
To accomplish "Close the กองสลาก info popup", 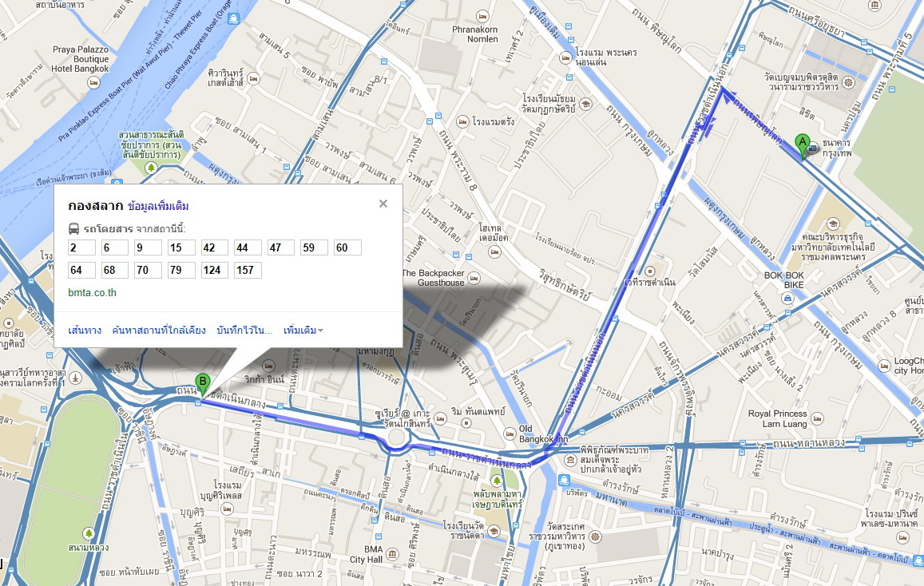I will click(x=383, y=204).
